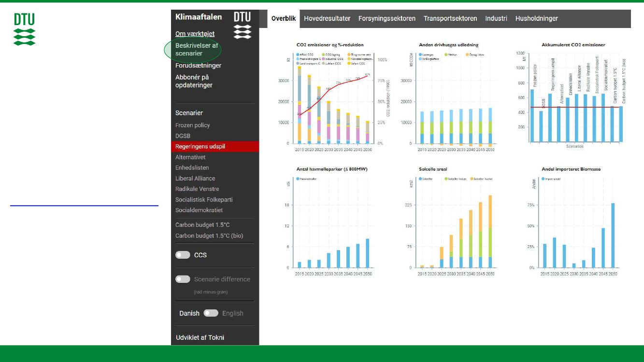Screen dimensions: 644x362
Task: Select the Carbon budget 1.5°C (bio) scenario
Action: [209, 236]
